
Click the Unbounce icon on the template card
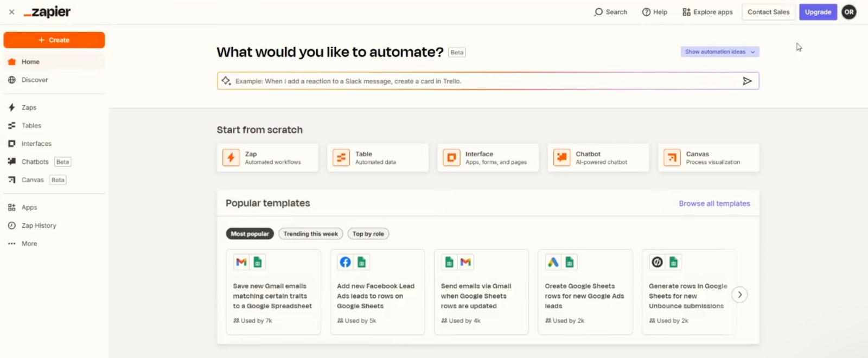pos(657,263)
